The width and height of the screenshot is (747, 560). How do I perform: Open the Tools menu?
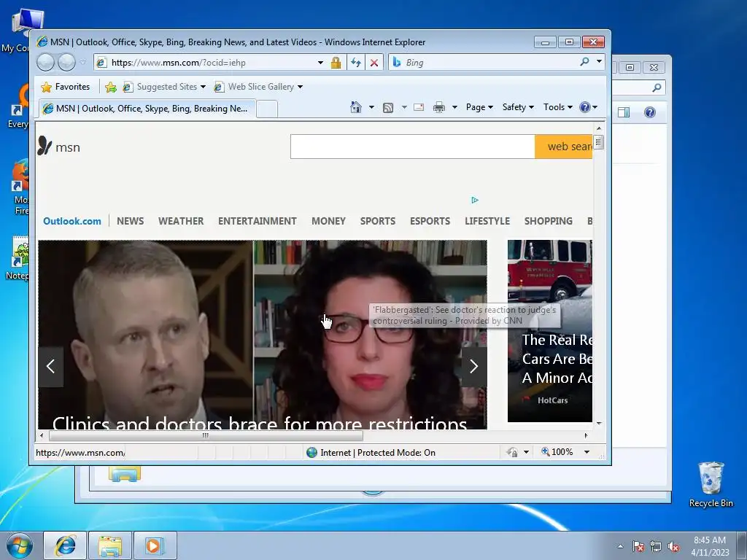[558, 107]
